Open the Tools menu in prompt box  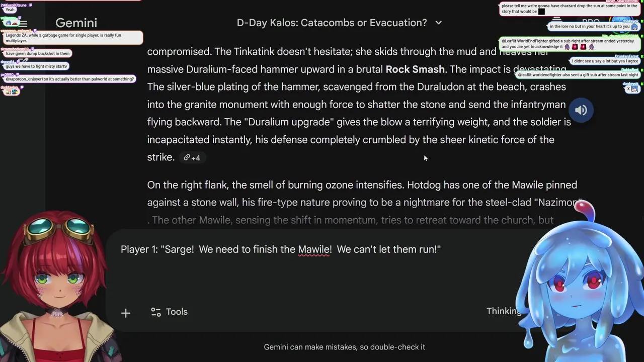[170, 312]
